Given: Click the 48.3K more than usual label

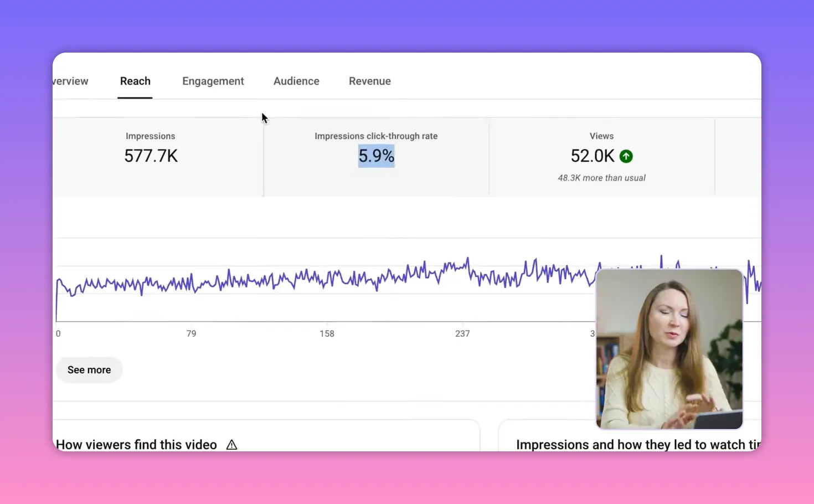Looking at the screenshot, I should (601, 177).
